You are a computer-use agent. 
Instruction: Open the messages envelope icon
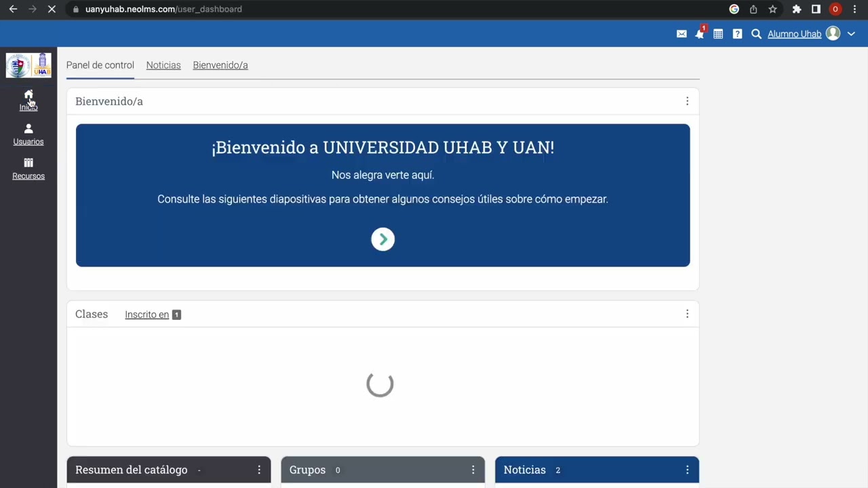(x=682, y=34)
